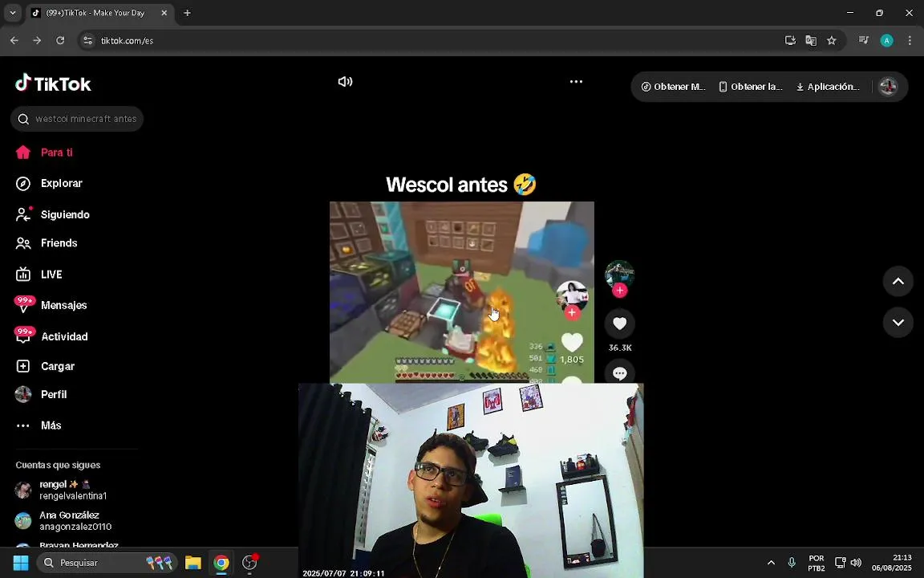The width and height of the screenshot is (924, 578).
Task: Open the Chrome profile avatar A
Action: point(886,40)
